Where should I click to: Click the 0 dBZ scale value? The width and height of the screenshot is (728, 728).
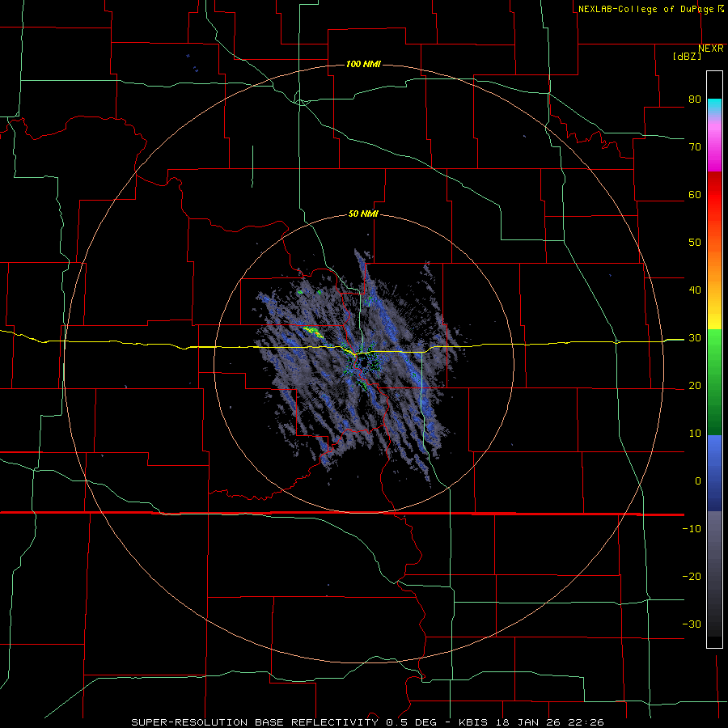(698, 481)
